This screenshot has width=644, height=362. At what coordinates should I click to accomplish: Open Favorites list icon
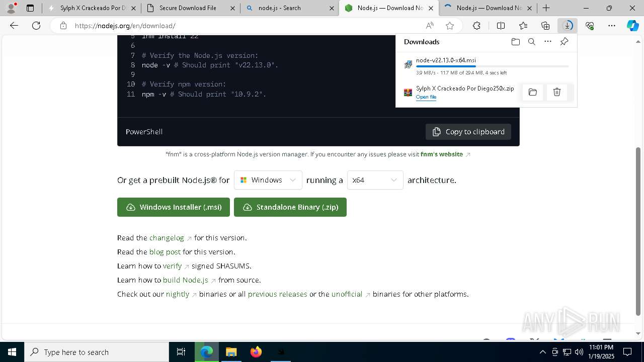523,26
